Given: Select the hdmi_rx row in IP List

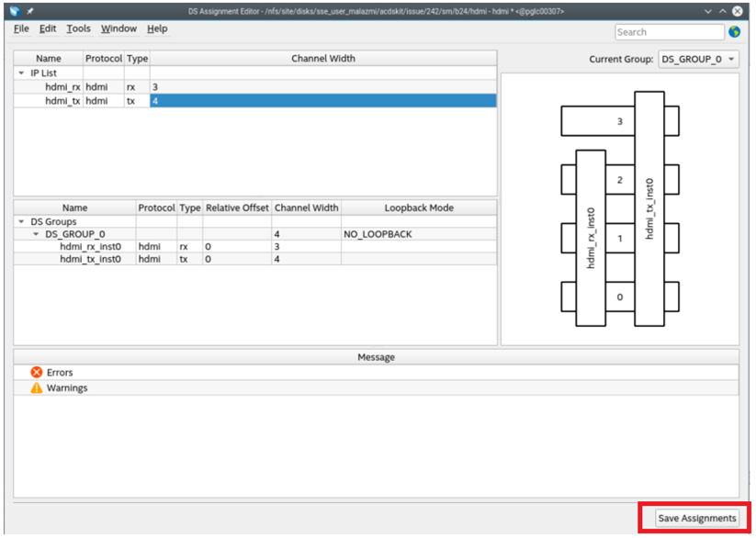Looking at the screenshot, I should [x=255, y=87].
